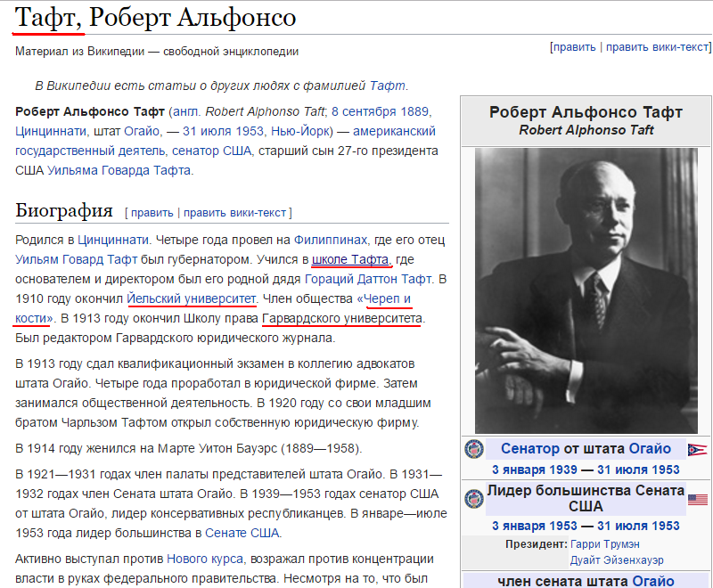Open the portrait photo of Robert Taft

[x=586, y=290]
